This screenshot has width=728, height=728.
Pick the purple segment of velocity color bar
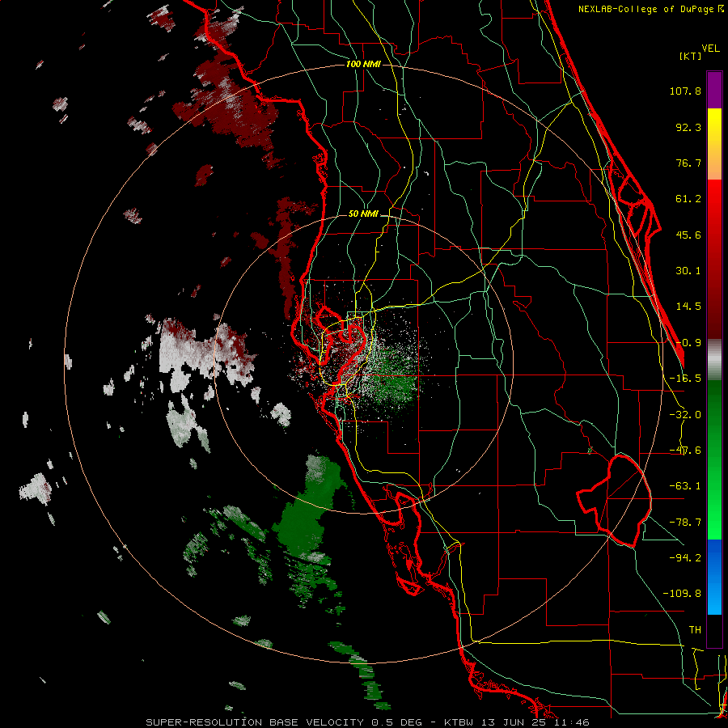tap(714, 90)
